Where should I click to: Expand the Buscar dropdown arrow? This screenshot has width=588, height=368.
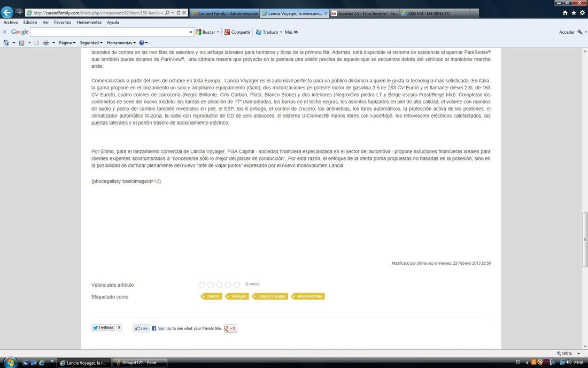(x=218, y=32)
